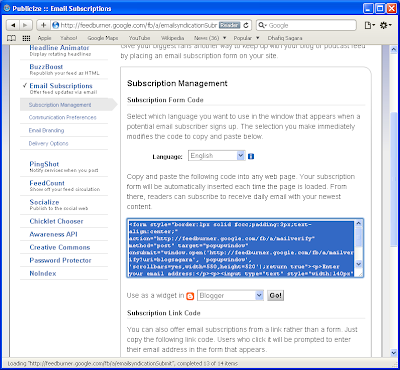Select Email Branding sub-item
400x370 pixels.
coord(46,130)
